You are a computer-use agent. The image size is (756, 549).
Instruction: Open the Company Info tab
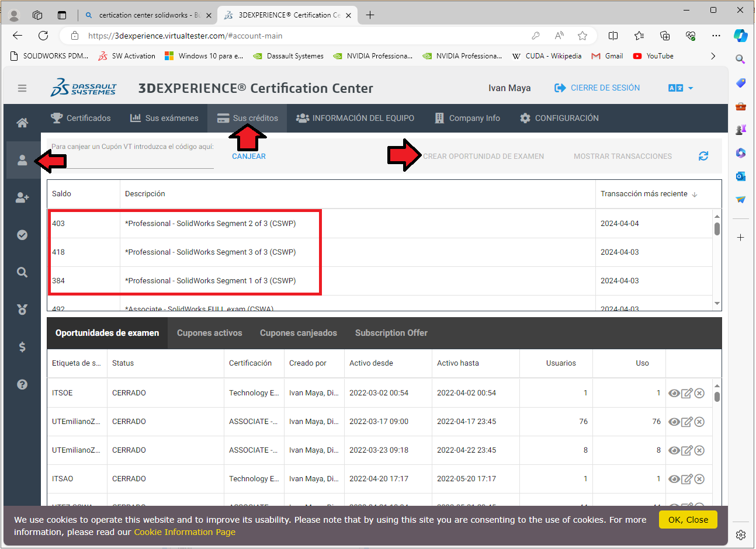pyautogui.click(x=467, y=118)
